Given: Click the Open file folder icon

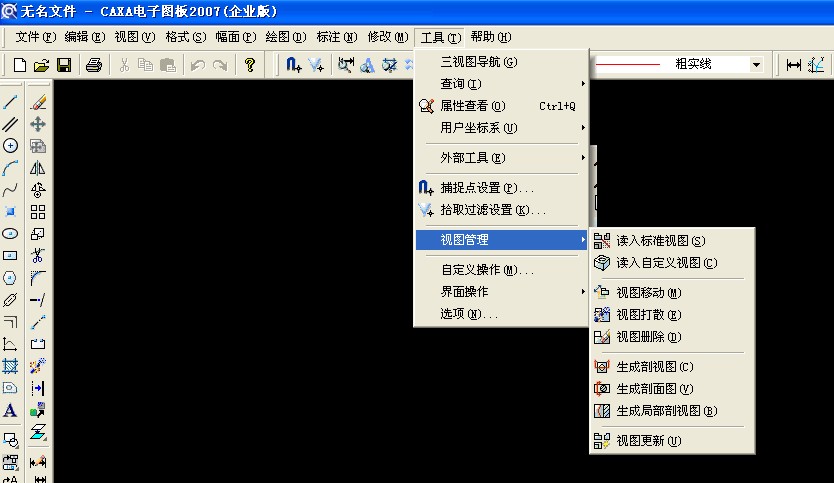Looking at the screenshot, I should tap(41, 65).
